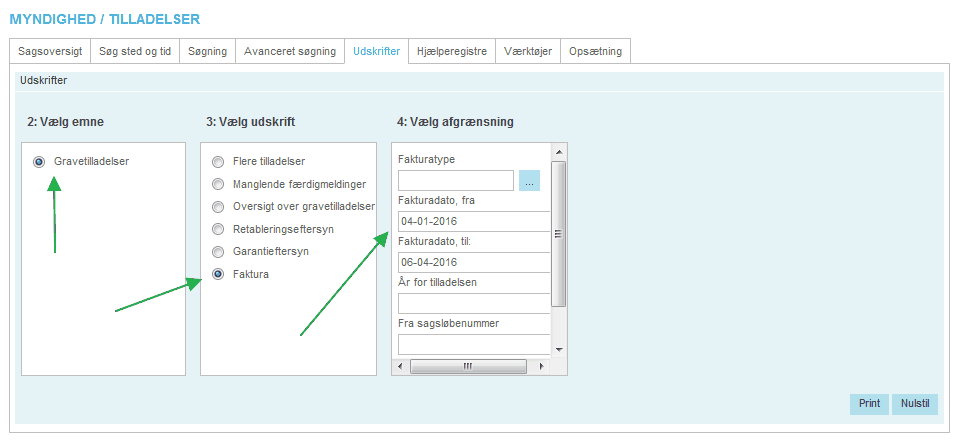Select the Faktura radio option
Screen dimensions: 972x441
pos(218,275)
